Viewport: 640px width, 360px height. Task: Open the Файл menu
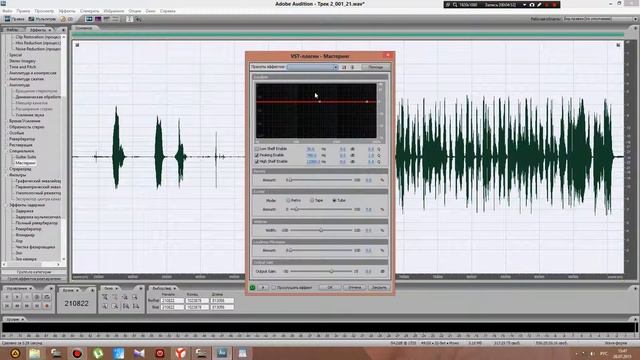(x=7, y=11)
